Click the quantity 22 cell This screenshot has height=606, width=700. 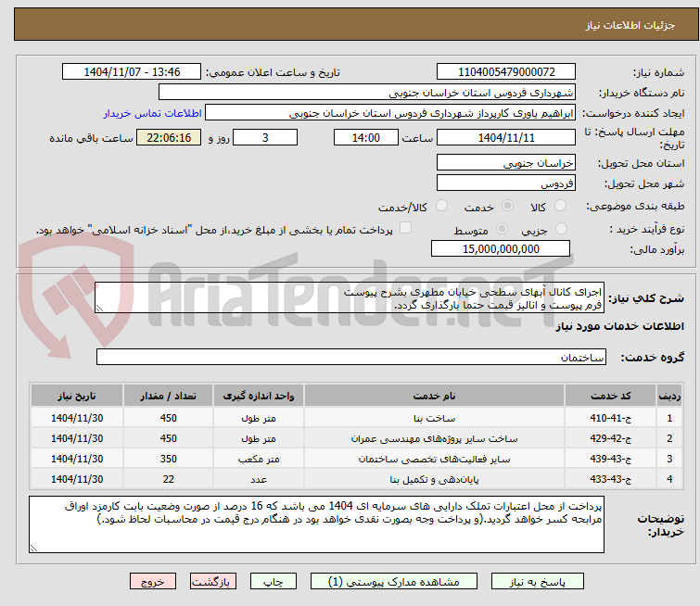[169, 479]
